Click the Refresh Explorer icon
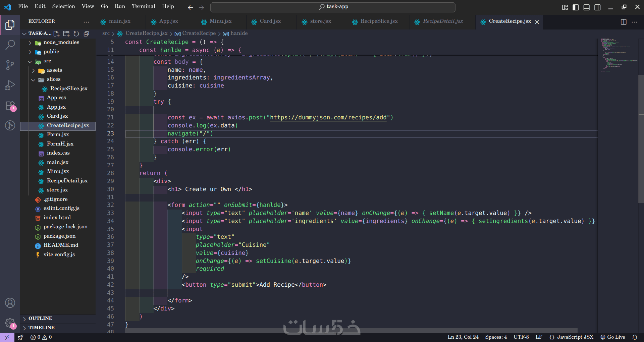 point(76,34)
